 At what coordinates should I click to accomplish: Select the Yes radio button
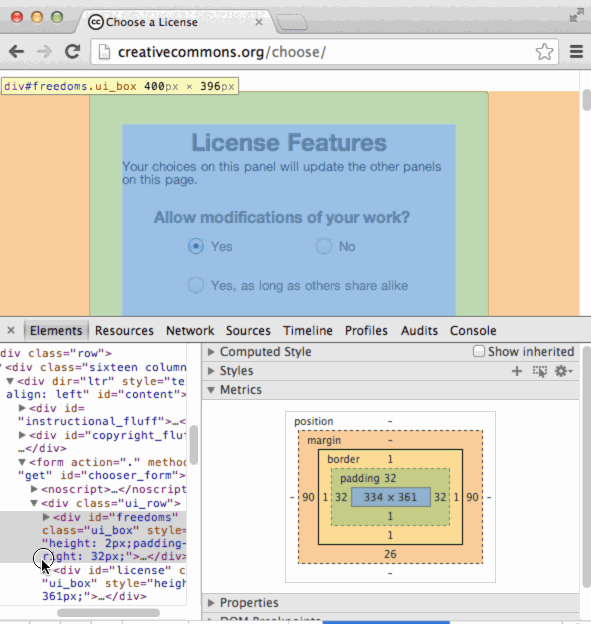pos(196,246)
